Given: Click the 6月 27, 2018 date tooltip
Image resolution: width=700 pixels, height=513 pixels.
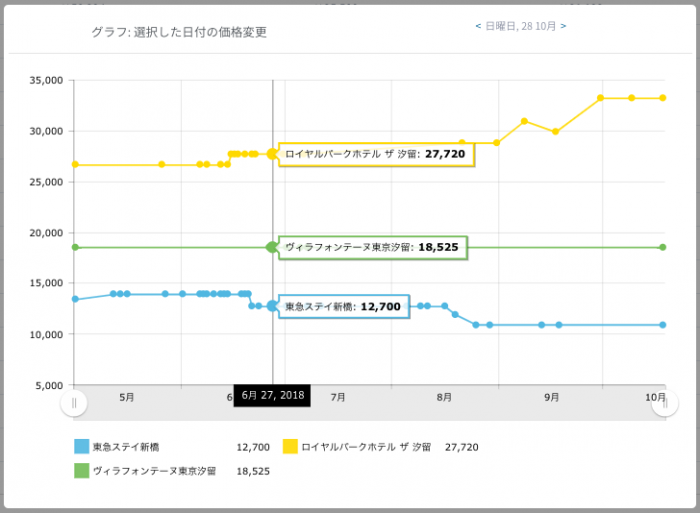Looking at the screenshot, I should (x=272, y=396).
